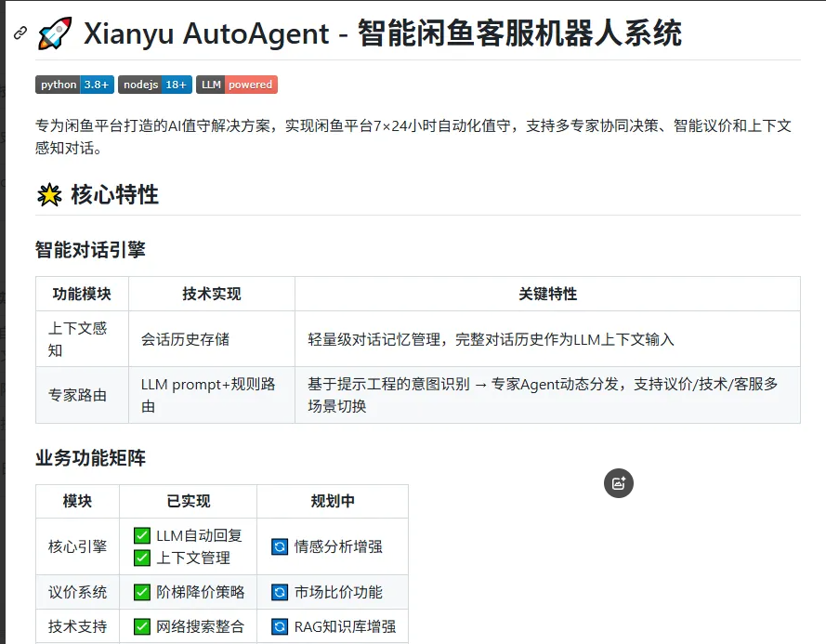Click the 已实现 column header
This screenshot has height=644, width=826.
coord(188,501)
